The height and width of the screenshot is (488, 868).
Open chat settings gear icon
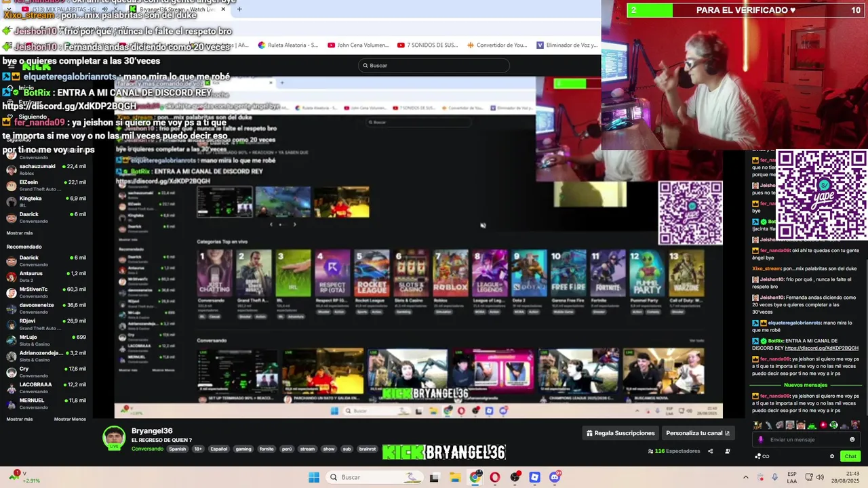(x=832, y=456)
